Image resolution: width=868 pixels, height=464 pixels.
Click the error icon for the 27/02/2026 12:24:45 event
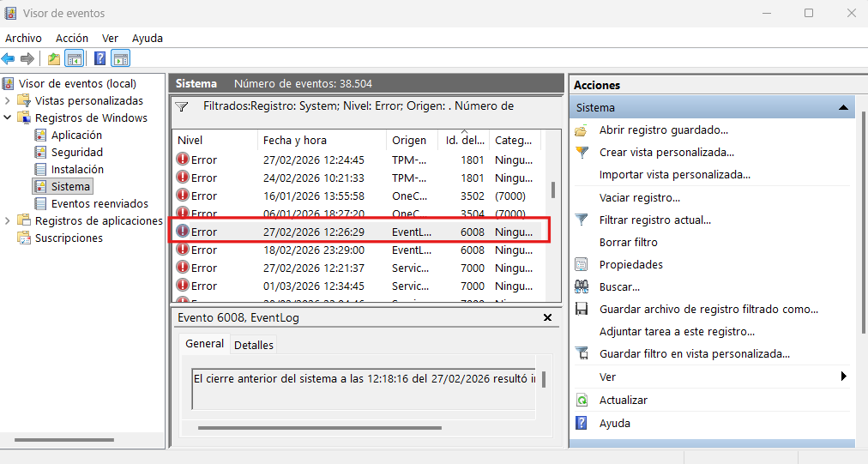coord(183,160)
